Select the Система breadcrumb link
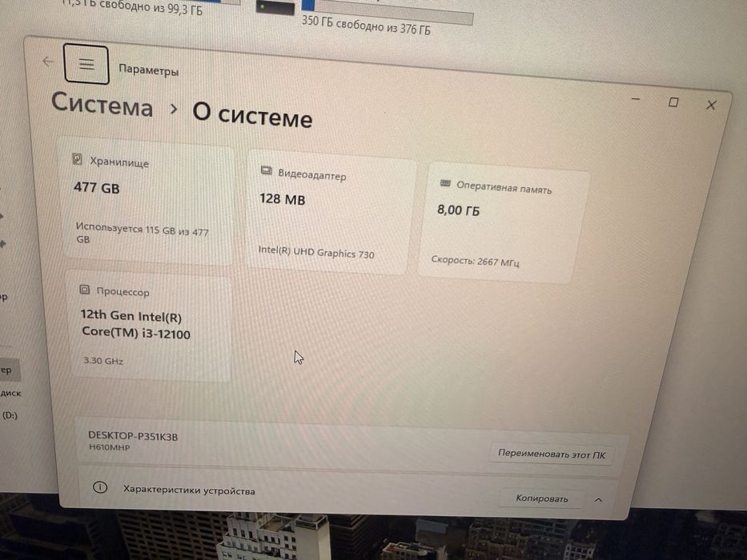 pos(102,104)
